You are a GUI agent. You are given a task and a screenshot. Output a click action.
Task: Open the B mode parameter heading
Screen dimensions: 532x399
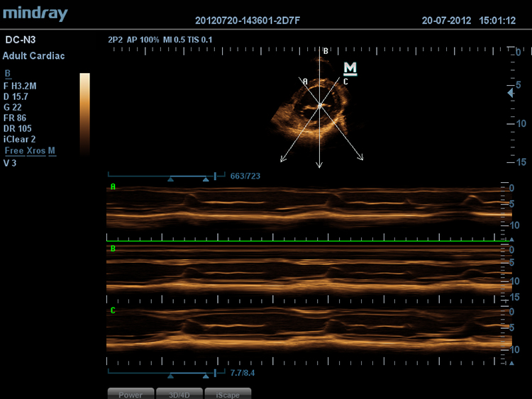point(7,74)
